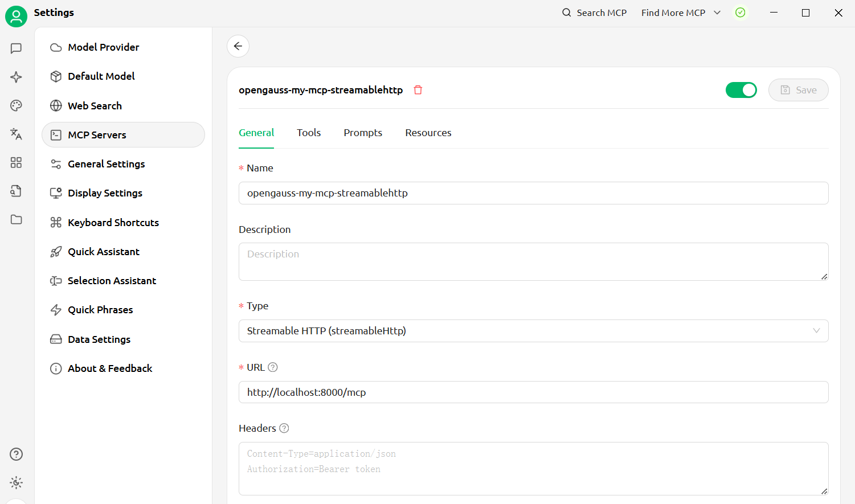Screen dimensions: 855x504
Task: Click the URL help question icon
Action: (273, 367)
